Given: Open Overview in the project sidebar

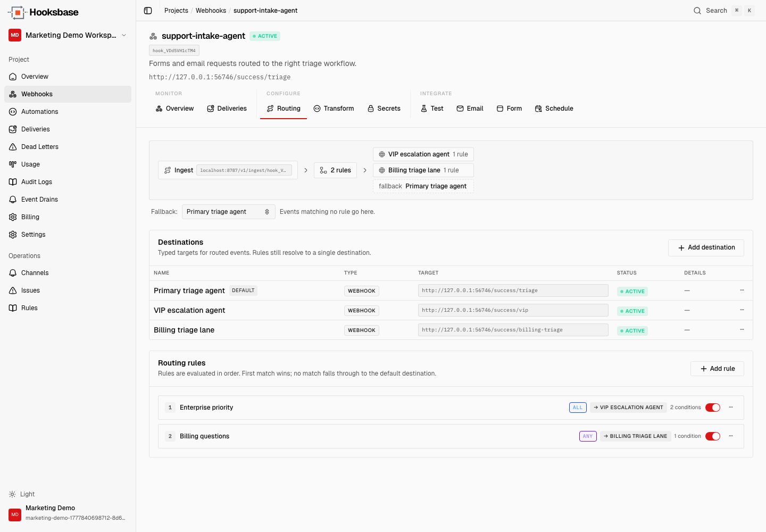Looking at the screenshot, I should [x=68, y=77].
